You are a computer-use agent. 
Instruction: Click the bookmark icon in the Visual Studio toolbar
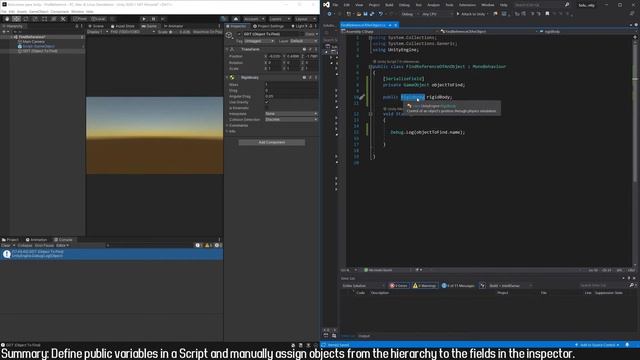(x=547, y=14)
